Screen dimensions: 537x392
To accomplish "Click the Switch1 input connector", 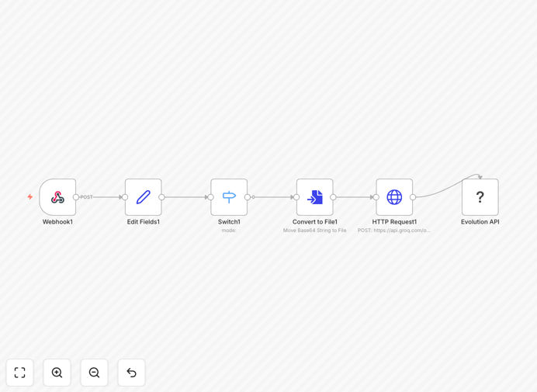I will [x=210, y=197].
